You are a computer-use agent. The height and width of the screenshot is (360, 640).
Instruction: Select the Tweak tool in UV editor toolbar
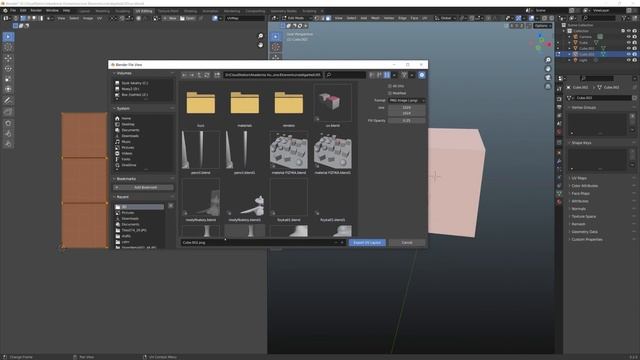8,37
